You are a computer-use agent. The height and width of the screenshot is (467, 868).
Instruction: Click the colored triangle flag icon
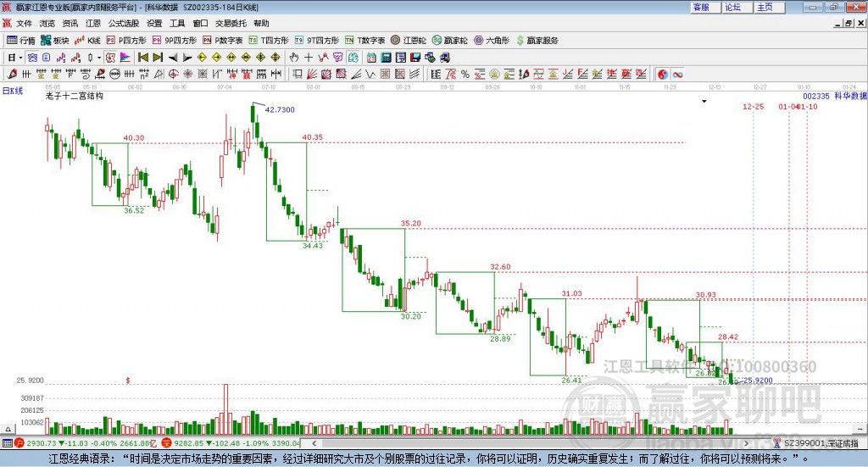pyautogui.click(x=125, y=58)
